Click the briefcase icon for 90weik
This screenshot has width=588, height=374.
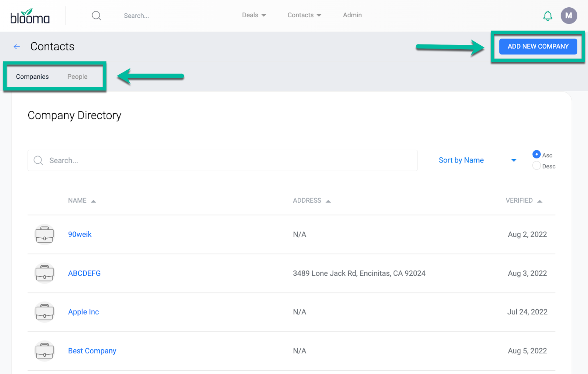point(44,234)
